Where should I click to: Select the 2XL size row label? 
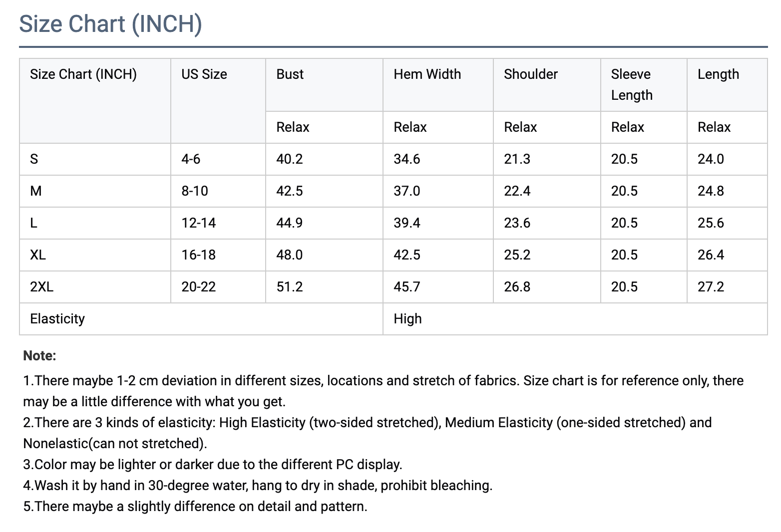tap(41, 287)
